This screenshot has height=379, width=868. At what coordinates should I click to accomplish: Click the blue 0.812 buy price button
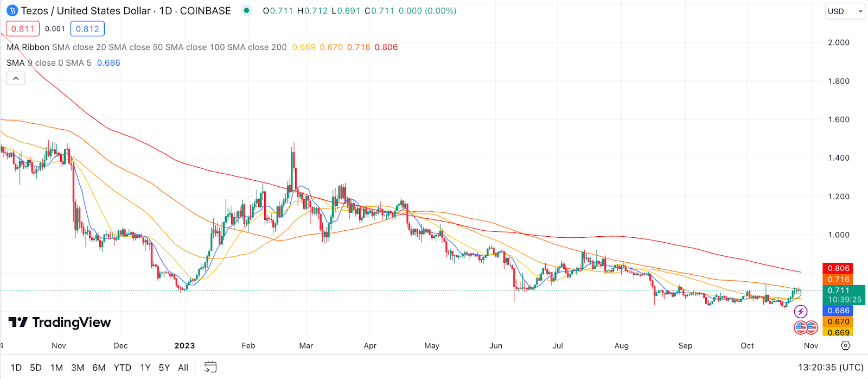point(87,29)
